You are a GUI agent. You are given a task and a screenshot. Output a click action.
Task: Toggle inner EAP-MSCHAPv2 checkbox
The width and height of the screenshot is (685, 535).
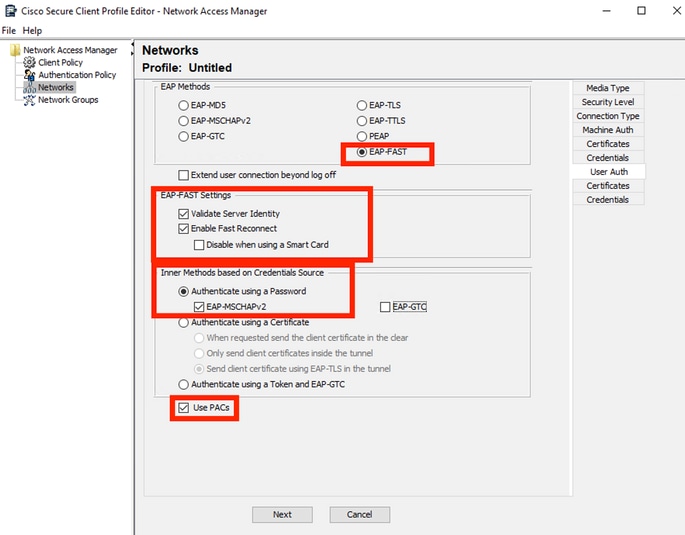199,307
